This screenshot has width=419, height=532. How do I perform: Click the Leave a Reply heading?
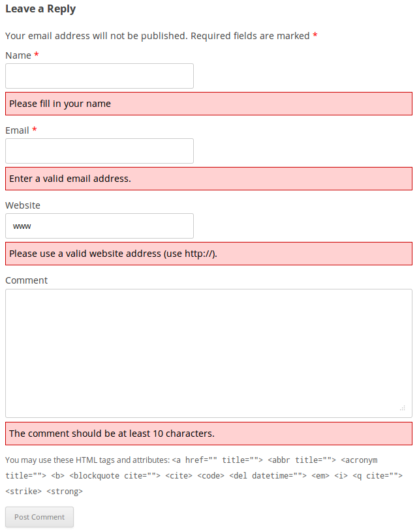click(x=40, y=9)
